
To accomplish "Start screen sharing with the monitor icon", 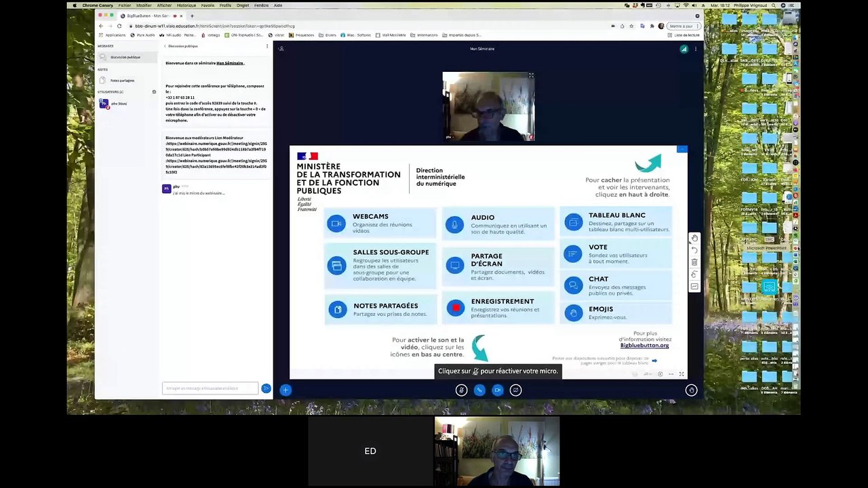I will coord(515,390).
